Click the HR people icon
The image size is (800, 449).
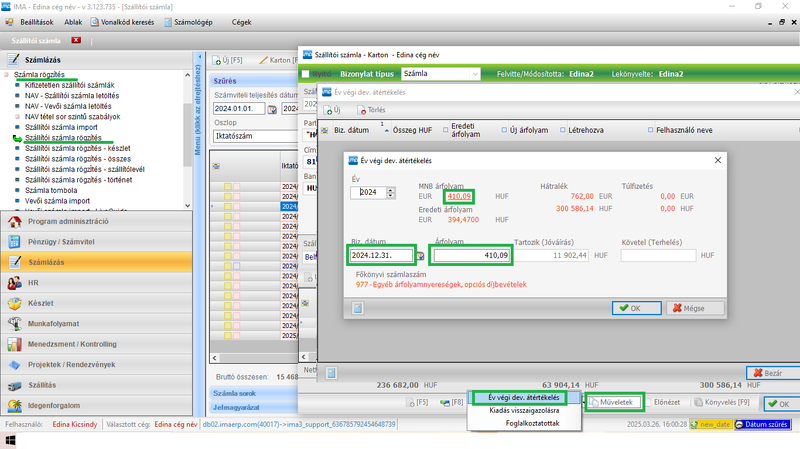(14, 283)
